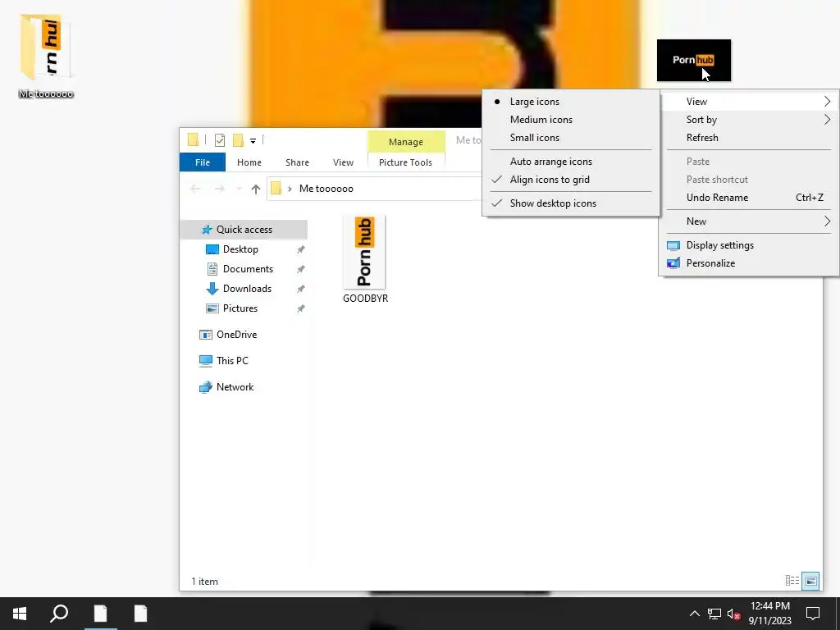This screenshot has height=630, width=840.
Task: Open the clock showing 12:44 PM
Action: 769,614
